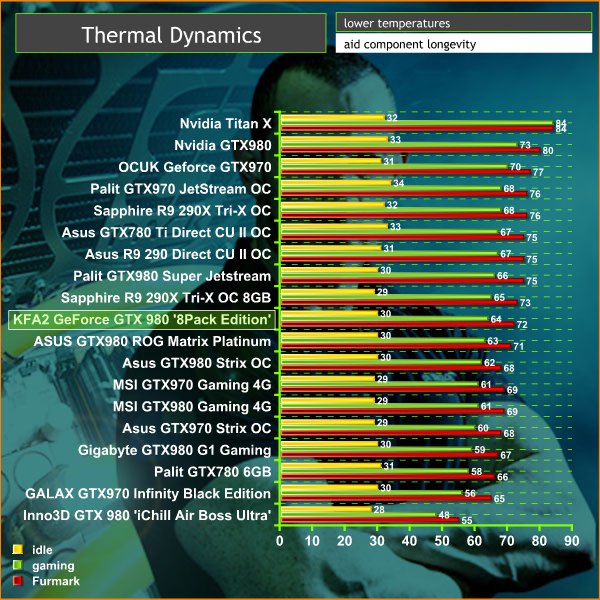Click axis tick label 40

tap(409, 541)
